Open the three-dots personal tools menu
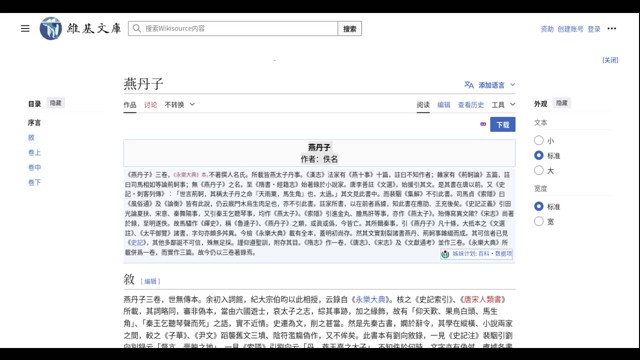The image size is (640, 360). [x=611, y=29]
